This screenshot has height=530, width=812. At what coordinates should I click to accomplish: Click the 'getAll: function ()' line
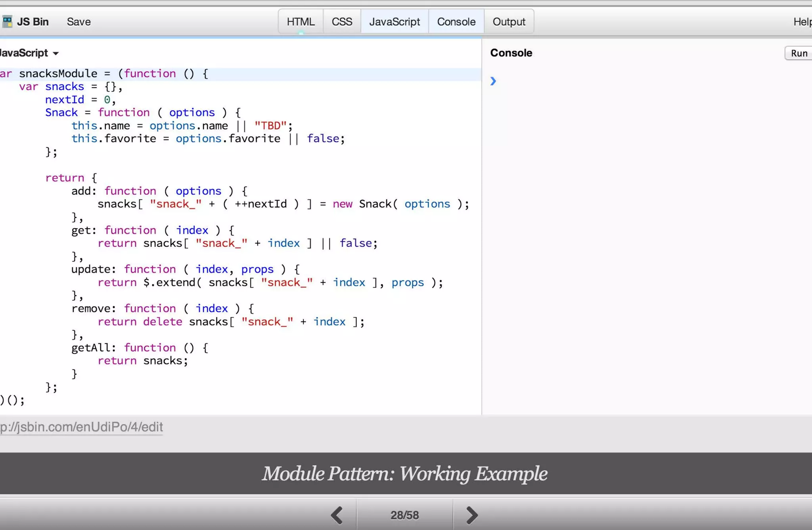[140, 348]
